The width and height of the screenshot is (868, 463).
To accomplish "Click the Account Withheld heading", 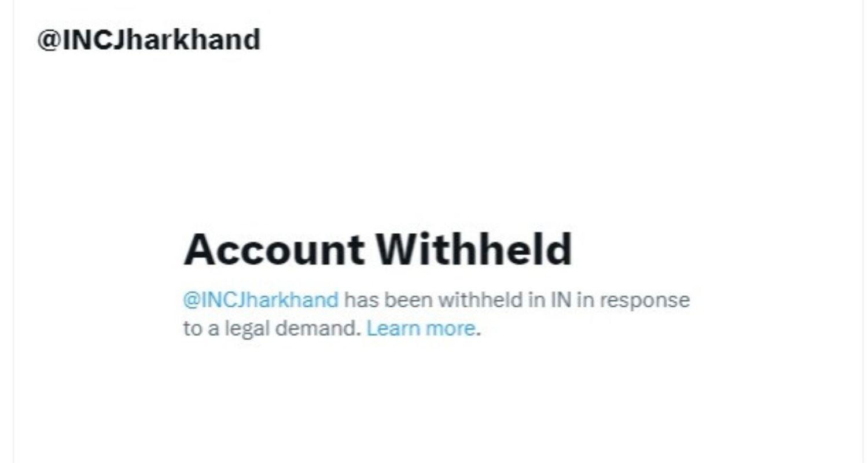I will (x=377, y=249).
